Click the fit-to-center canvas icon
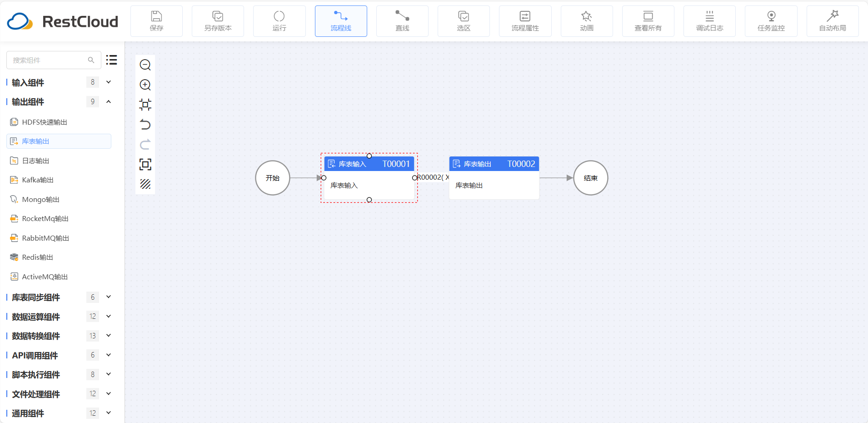 tap(145, 105)
